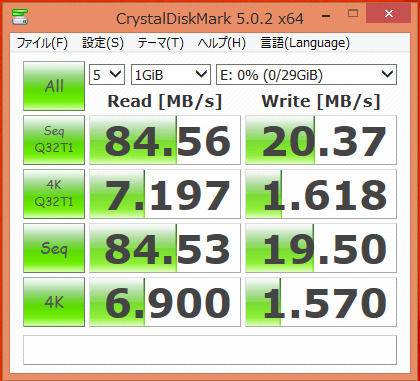Open the 言語(Language) menu
Image resolution: width=420 pixels, height=381 pixels.
pyautogui.click(x=305, y=43)
